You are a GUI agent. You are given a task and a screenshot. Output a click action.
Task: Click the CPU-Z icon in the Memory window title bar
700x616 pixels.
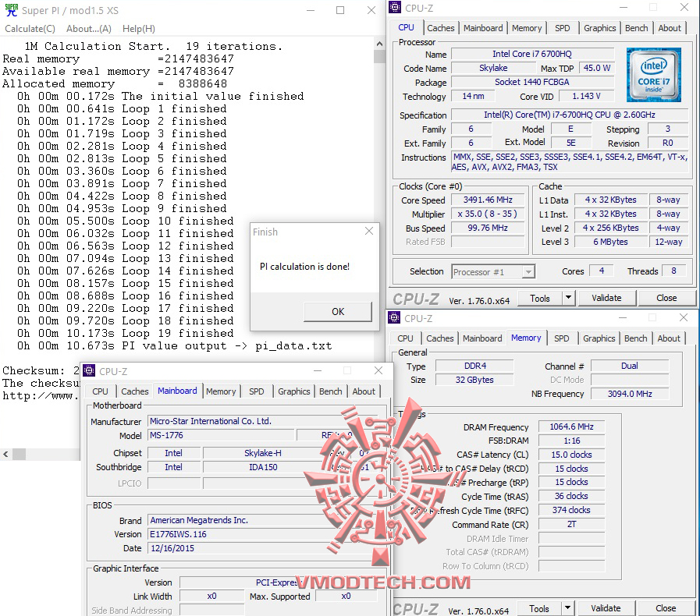click(394, 317)
